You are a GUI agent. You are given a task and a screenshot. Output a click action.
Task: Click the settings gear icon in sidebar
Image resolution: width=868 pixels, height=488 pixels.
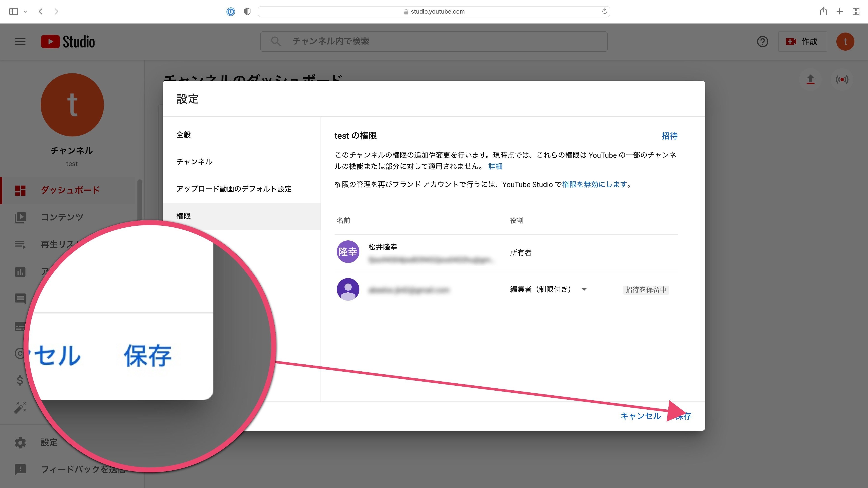(x=20, y=442)
